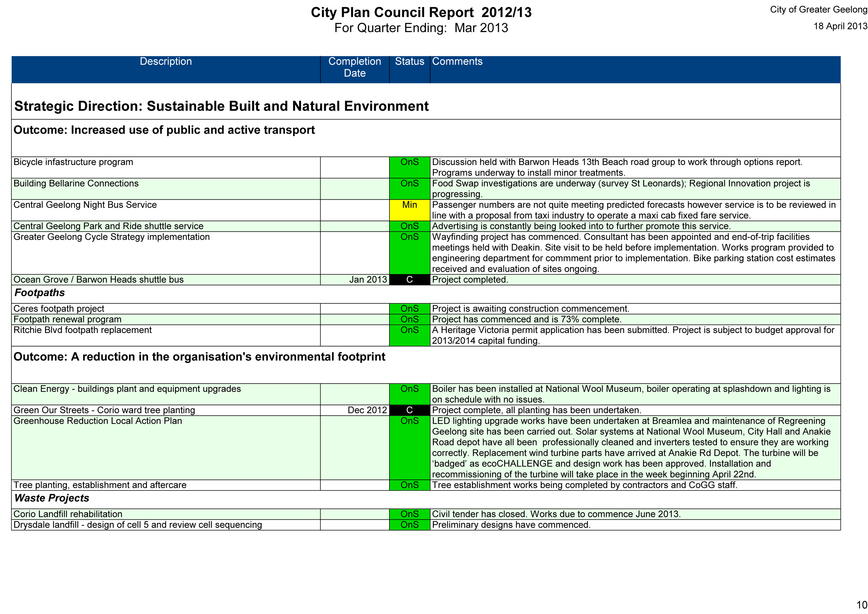
Task: Click 'Project is awaiting construction commencement.' comment
Action: click(530, 309)
